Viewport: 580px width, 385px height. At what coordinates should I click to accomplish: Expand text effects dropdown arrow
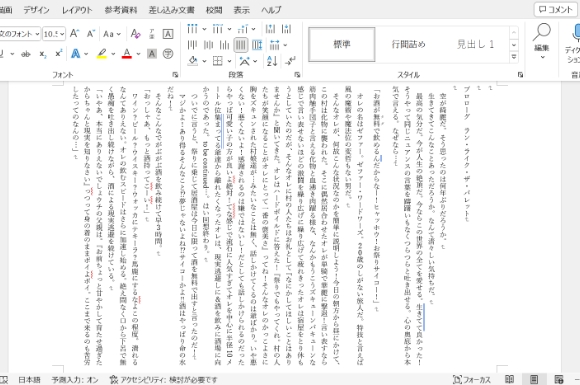pos(86,54)
